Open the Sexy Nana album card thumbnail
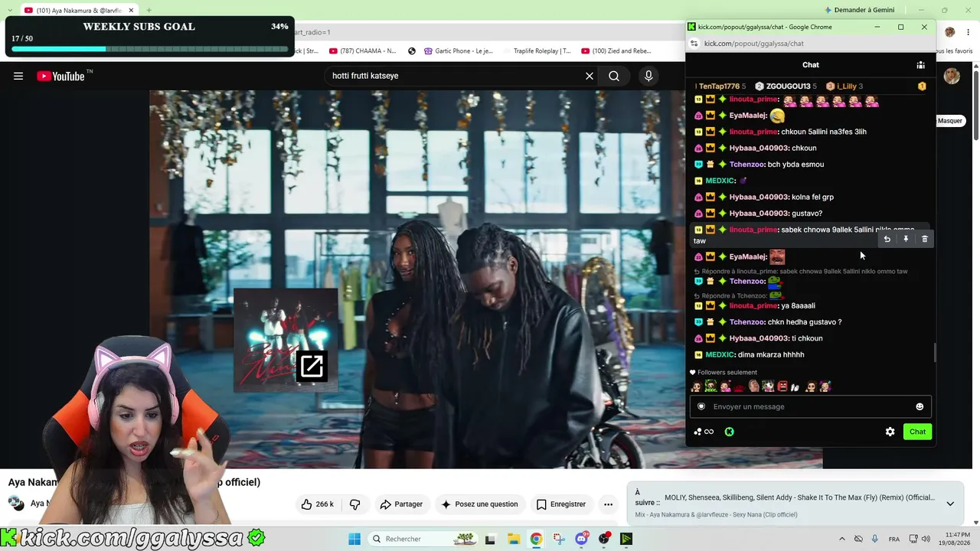 [x=286, y=340]
